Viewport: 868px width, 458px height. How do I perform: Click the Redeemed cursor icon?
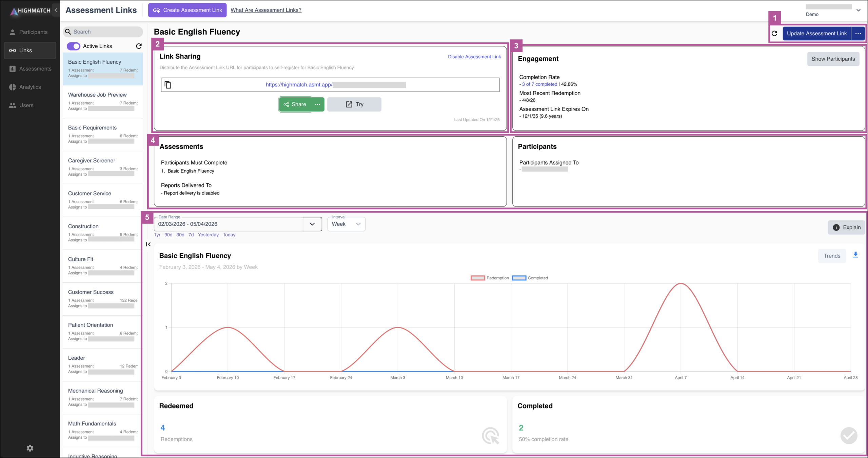coord(491,436)
